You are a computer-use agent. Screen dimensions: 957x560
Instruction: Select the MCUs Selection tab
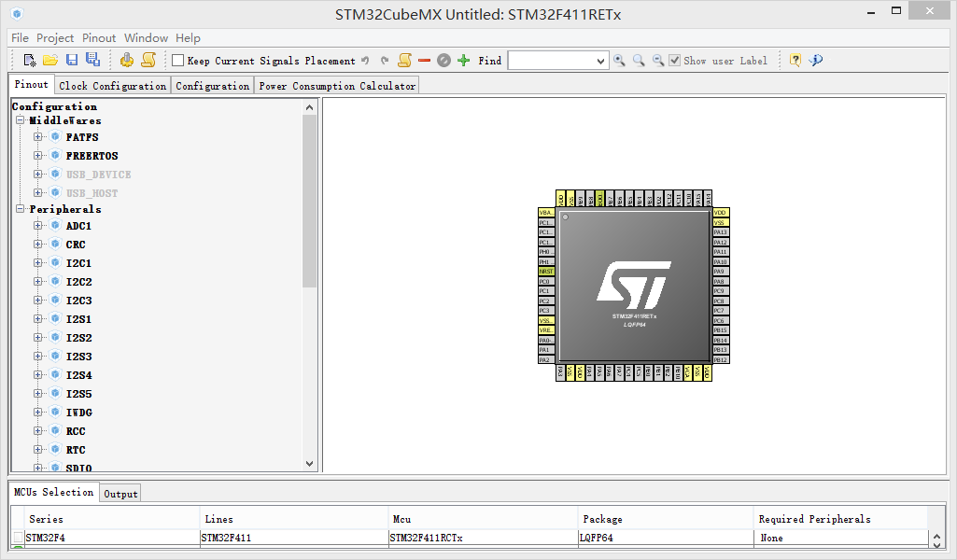(54, 492)
